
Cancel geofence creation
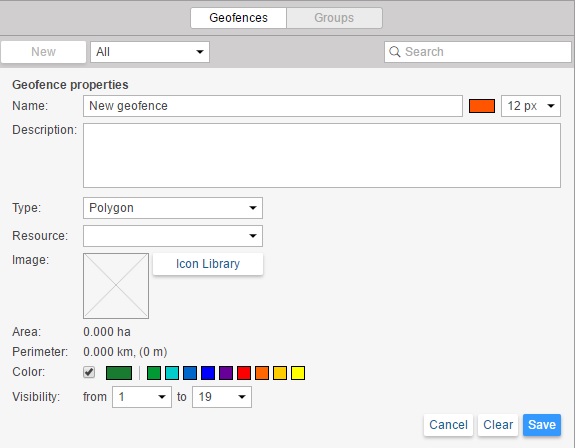448,425
